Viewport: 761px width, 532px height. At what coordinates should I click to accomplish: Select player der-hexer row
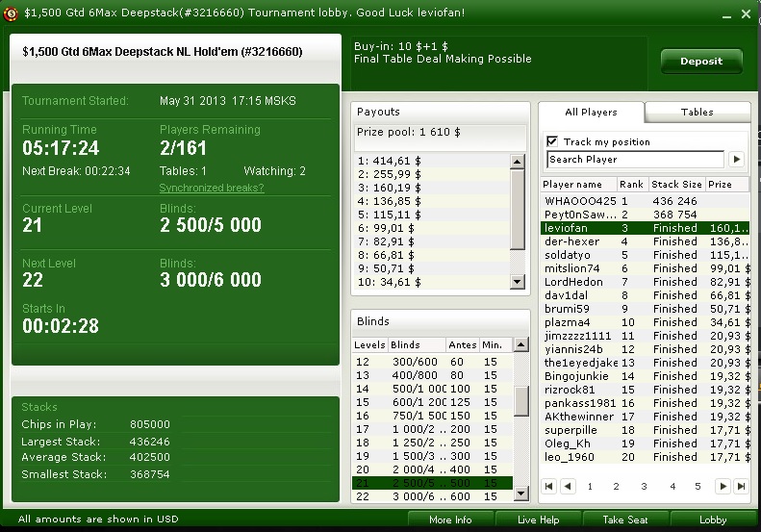pos(645,241)
